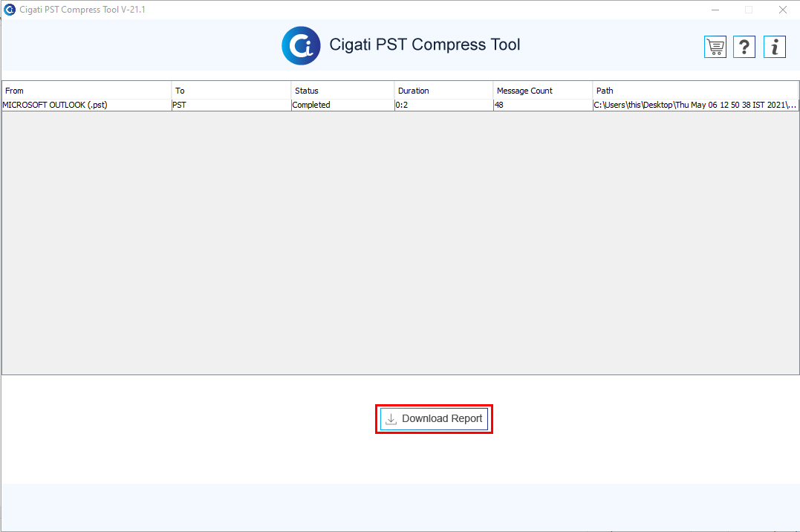Click the app icon in title bar
800x532 pixels.
pyautogui.click(x=9, y=9)
